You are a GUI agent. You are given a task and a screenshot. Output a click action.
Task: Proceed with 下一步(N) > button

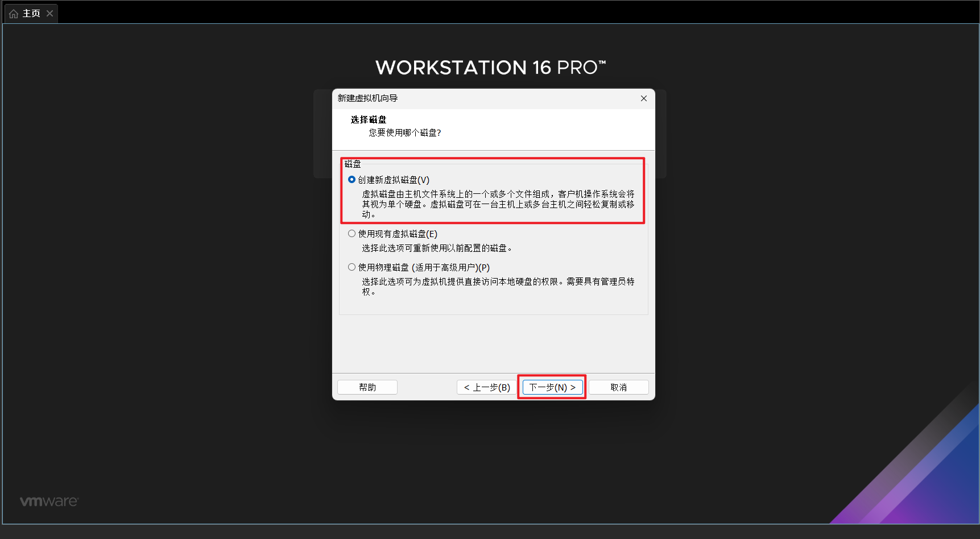(x=553, y=387)
